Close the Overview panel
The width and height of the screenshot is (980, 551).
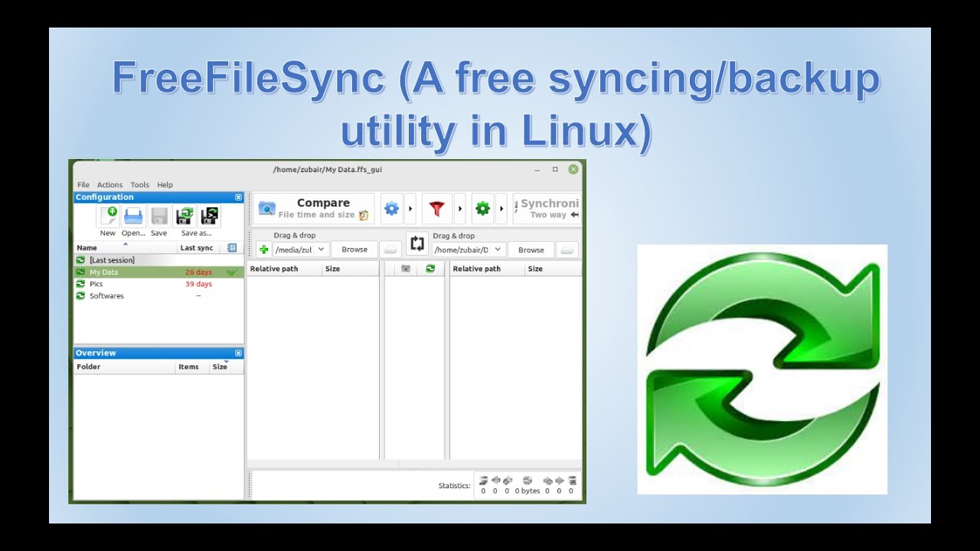(238, 354)
